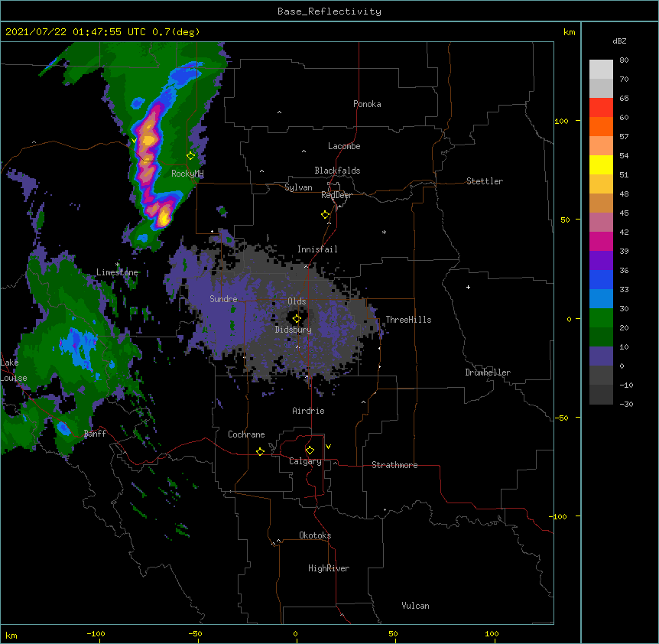Click the Lacombe city label

tap(344, 146)
